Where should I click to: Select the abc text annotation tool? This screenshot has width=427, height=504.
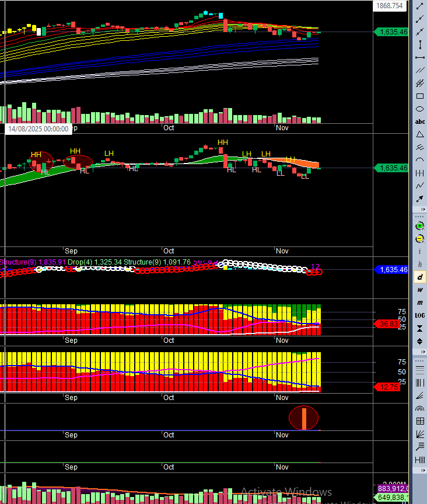click(419, 122)
